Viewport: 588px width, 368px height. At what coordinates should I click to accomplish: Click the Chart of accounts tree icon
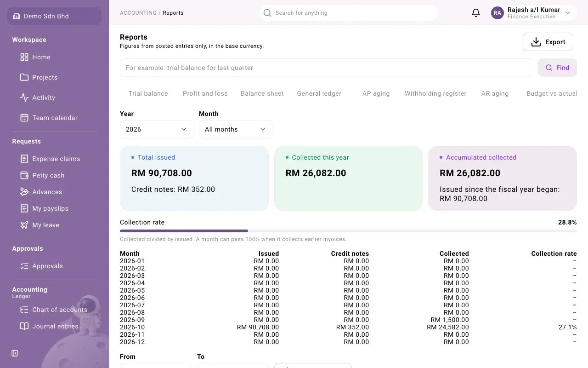(24, 310)
